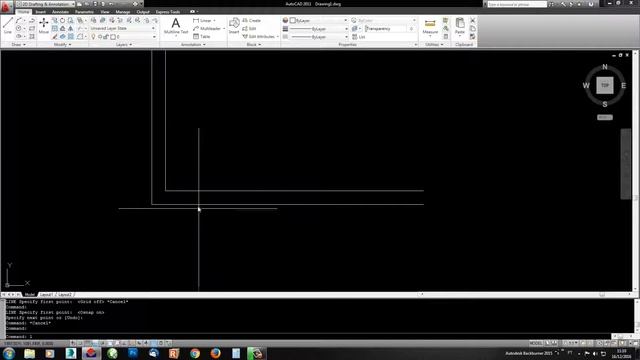Open the AutoCAD application menu button

click(x=6, y=7)
